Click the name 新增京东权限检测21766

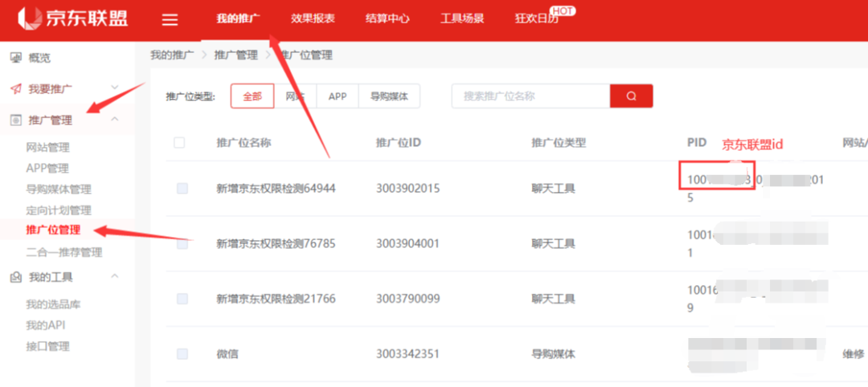276,299
